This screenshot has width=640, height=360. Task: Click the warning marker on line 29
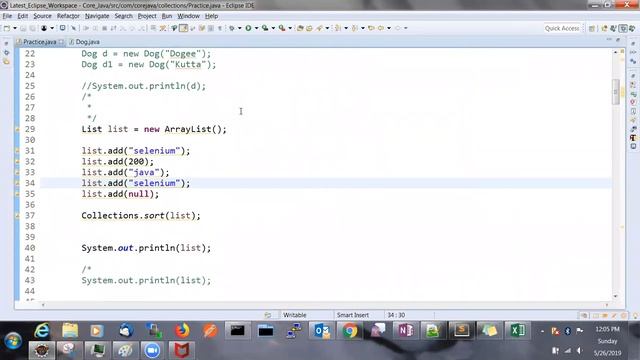pos(17,129)
